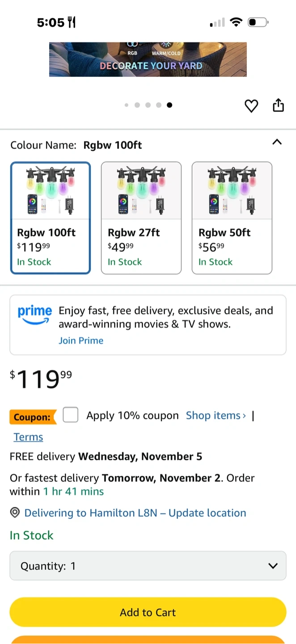
Task: Tap the heart wishlist icon
Action: pyautogui.click(x=251, y=106)
